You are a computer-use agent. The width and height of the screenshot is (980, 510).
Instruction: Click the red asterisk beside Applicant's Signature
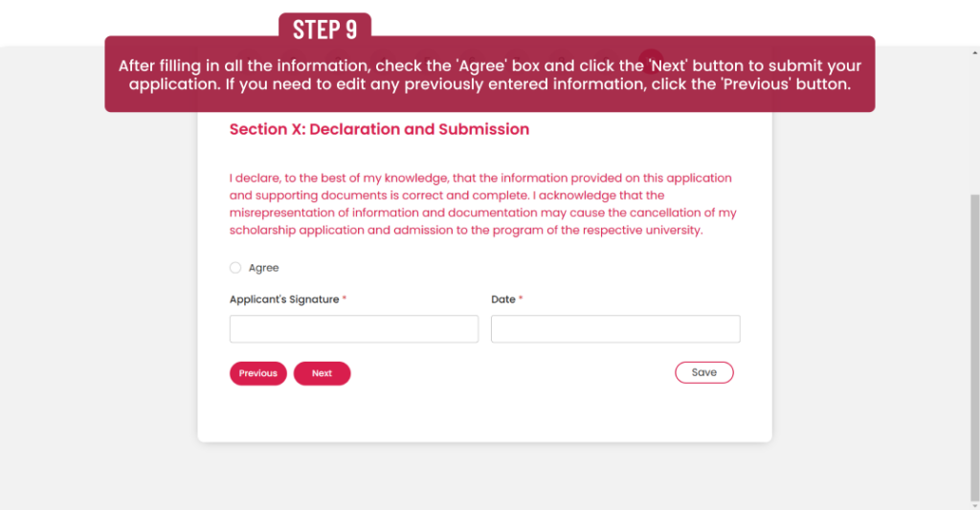pyautogui.click(x=345, y=299)
